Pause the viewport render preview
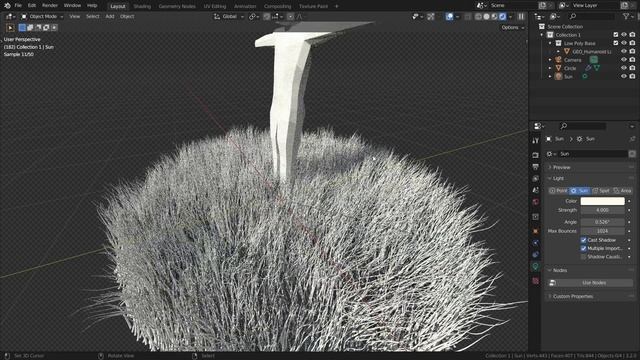This screenshot has height=360, width=640. click(x=521, y=17)
